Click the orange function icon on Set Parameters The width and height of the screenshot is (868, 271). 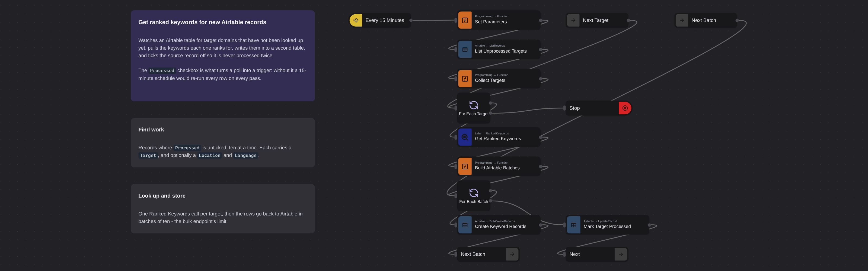pos(465,20)
